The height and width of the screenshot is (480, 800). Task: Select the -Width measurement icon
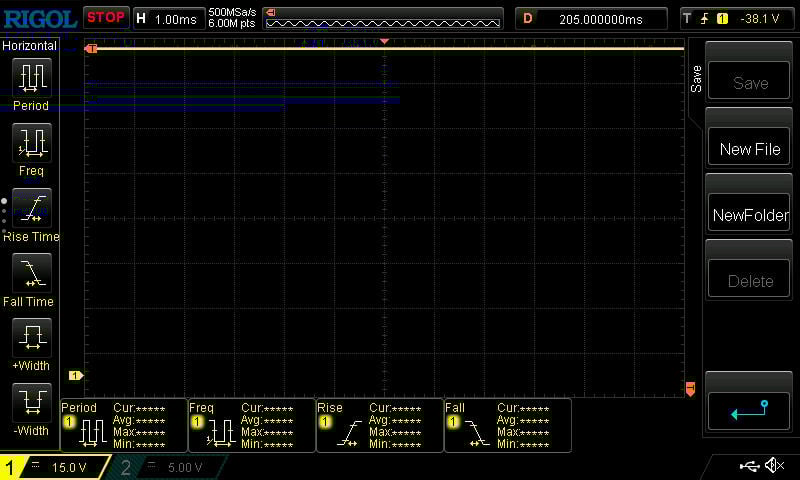pyautogui.click(x=31, y=403)
